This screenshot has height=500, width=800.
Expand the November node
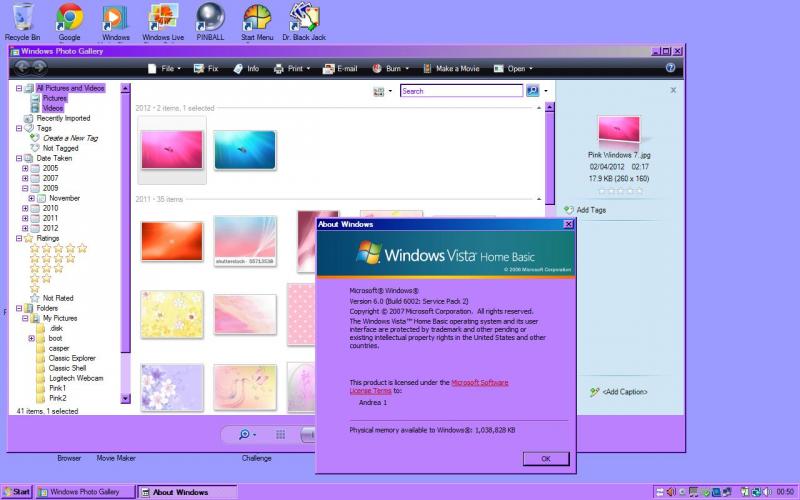(32, 198)
